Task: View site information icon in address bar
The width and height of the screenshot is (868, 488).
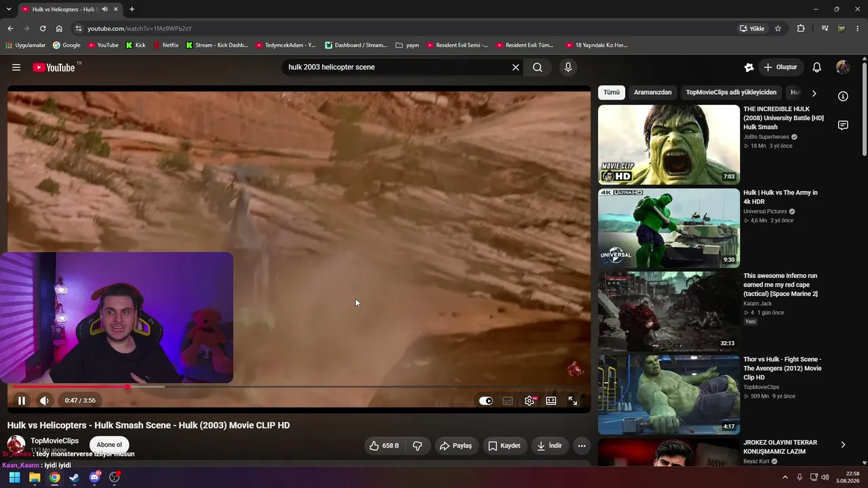Action: pyautogui.click(x=78, y=28)
